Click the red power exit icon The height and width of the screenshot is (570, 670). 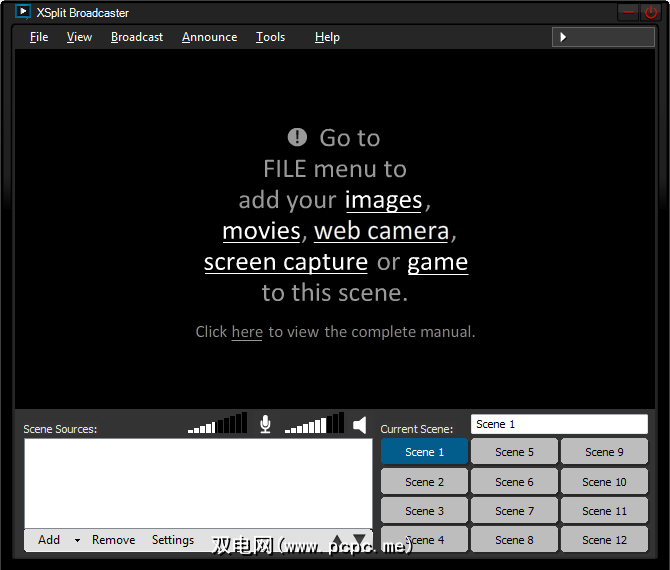point(652,13)
